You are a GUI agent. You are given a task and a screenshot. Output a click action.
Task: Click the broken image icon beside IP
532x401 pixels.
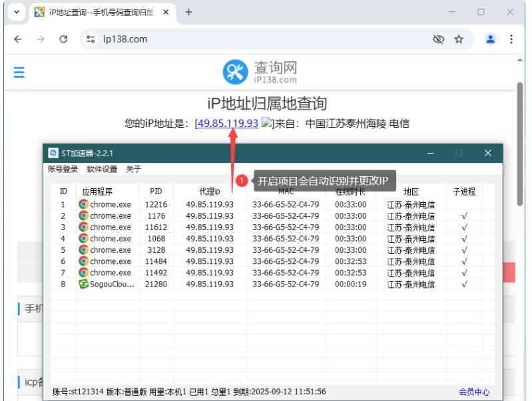pyautogui.click(x=266, y=123)
